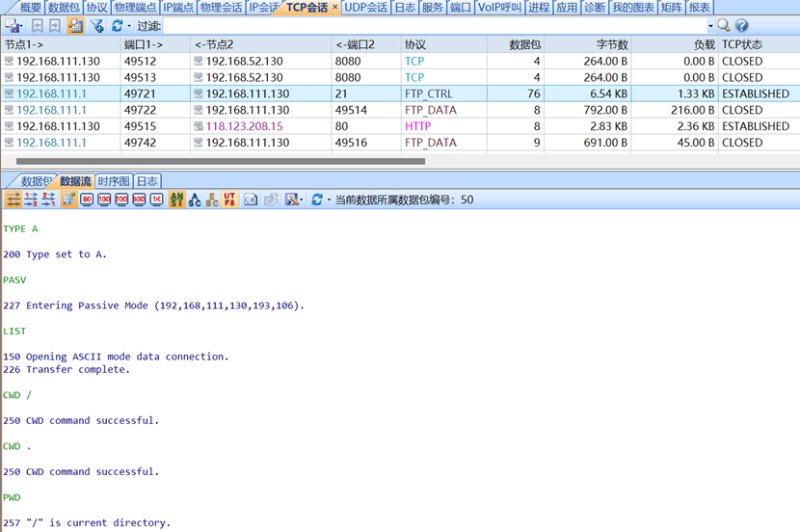Click the save stream image icon
The height and width of the screenshot is (532, 800).
[x=291, y=199]
